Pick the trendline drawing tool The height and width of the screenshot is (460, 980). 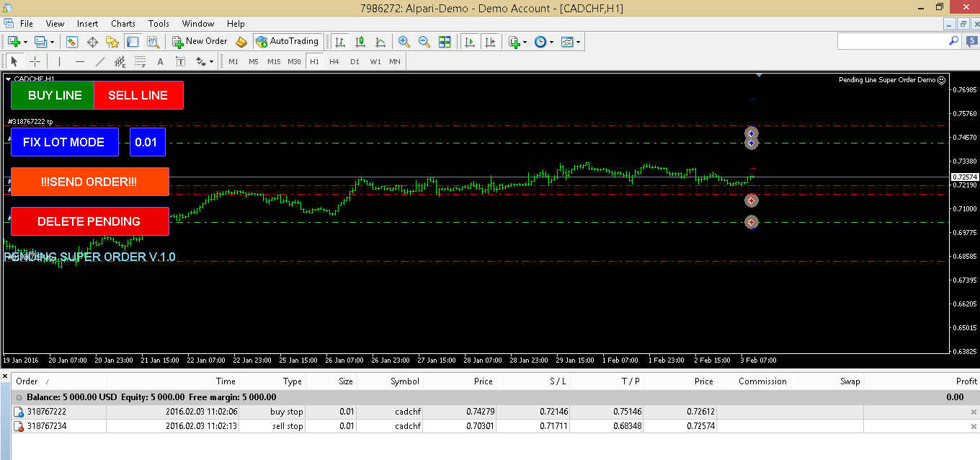pos(100,61)
